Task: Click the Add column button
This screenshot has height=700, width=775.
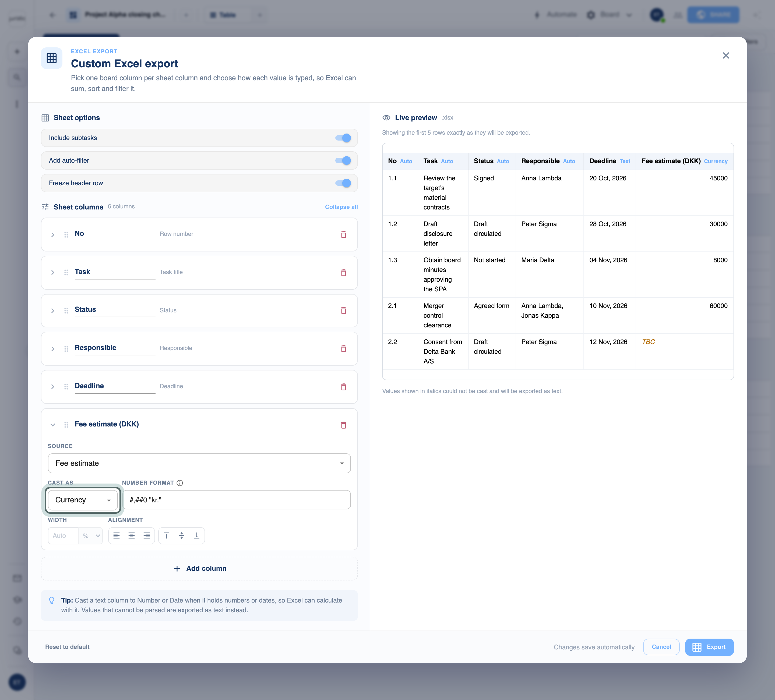Action: click(x=199, y=568)
